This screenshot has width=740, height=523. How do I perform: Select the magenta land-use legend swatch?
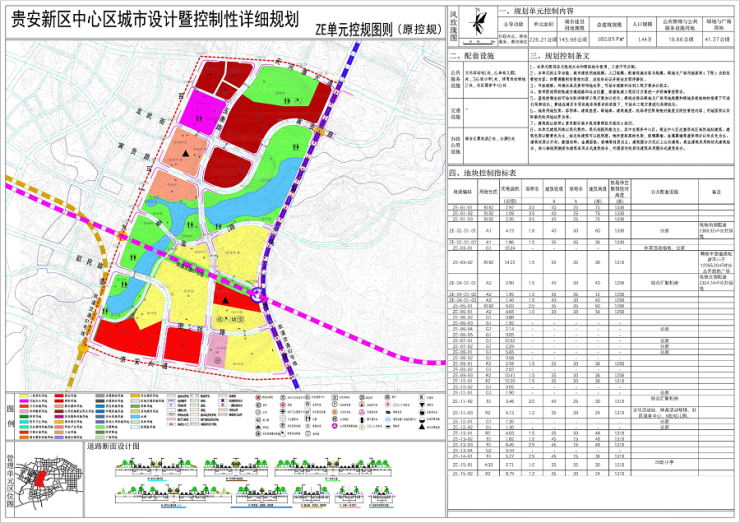[24, 401]
